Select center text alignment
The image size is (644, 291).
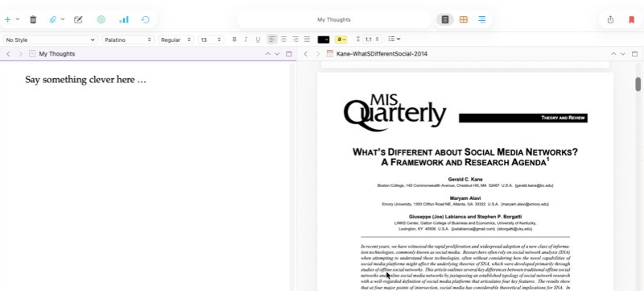[283, 39]
